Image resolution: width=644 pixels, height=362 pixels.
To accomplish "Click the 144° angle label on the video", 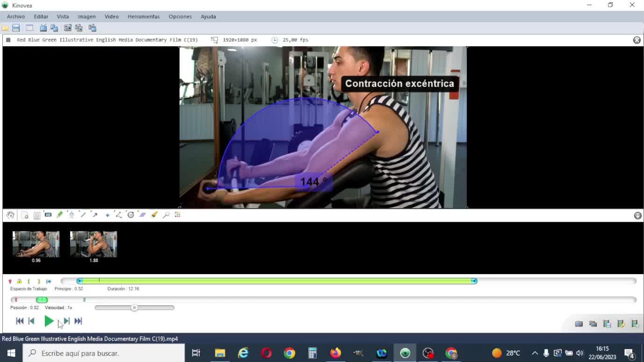I will [314, 182].
